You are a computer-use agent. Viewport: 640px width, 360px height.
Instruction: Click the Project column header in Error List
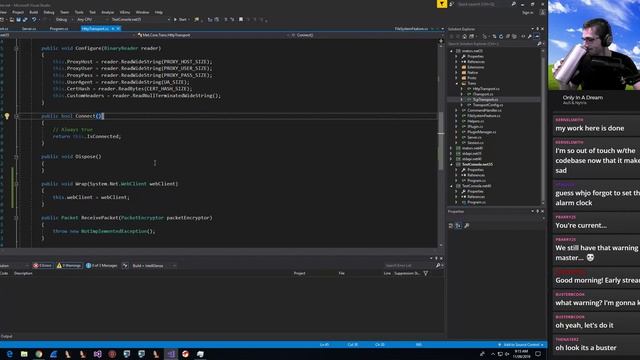click(x=299, y=273)
